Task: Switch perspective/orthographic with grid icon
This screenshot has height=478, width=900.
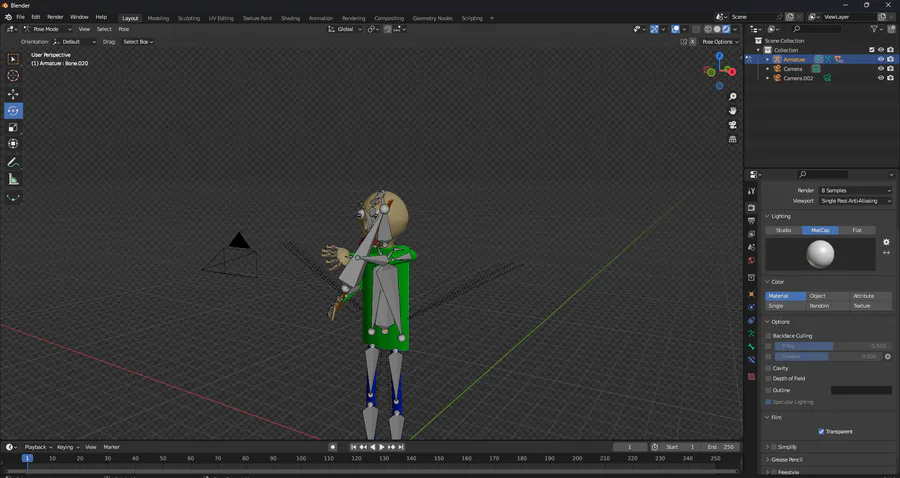Action: pos(732,139)
